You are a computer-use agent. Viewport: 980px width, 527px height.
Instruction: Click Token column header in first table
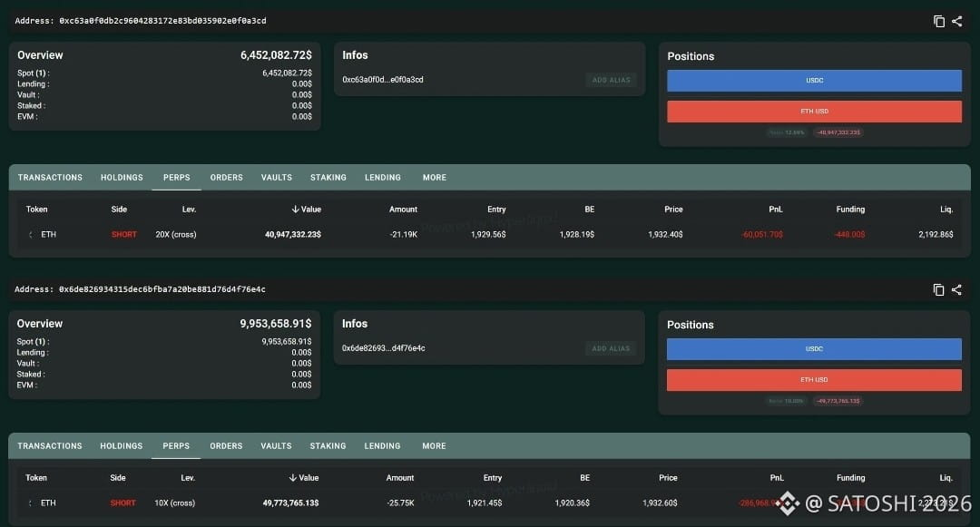pyautogui.click(x=37, y=210)
